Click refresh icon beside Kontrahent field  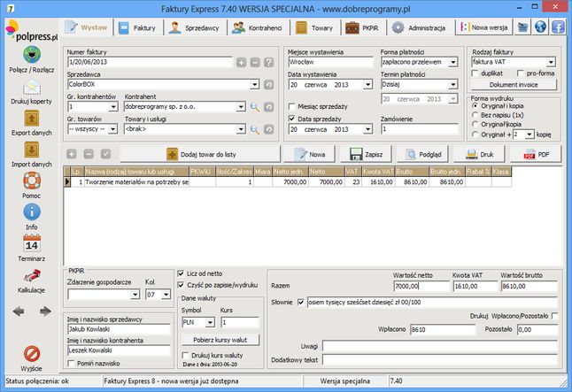269,107
